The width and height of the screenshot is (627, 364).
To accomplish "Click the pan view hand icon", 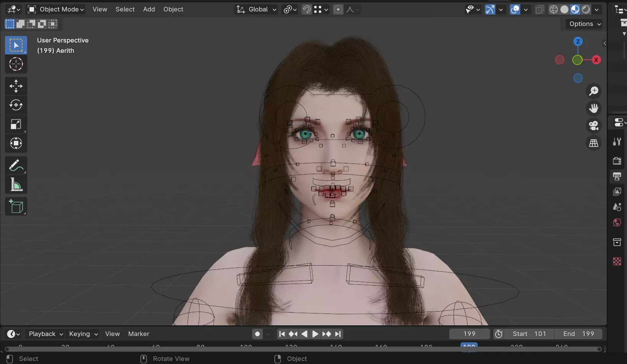I will pos(594,108).
